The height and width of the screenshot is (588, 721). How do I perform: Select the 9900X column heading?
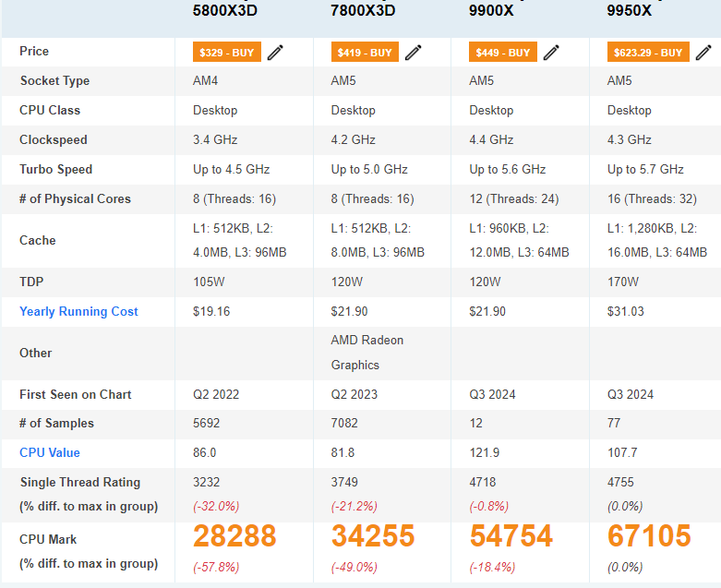[x=491, y=10]
